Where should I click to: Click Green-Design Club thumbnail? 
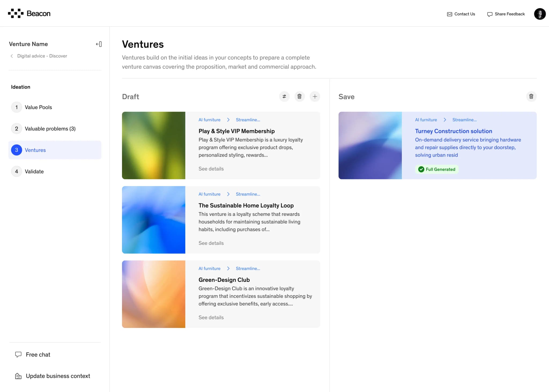(154, 294)
